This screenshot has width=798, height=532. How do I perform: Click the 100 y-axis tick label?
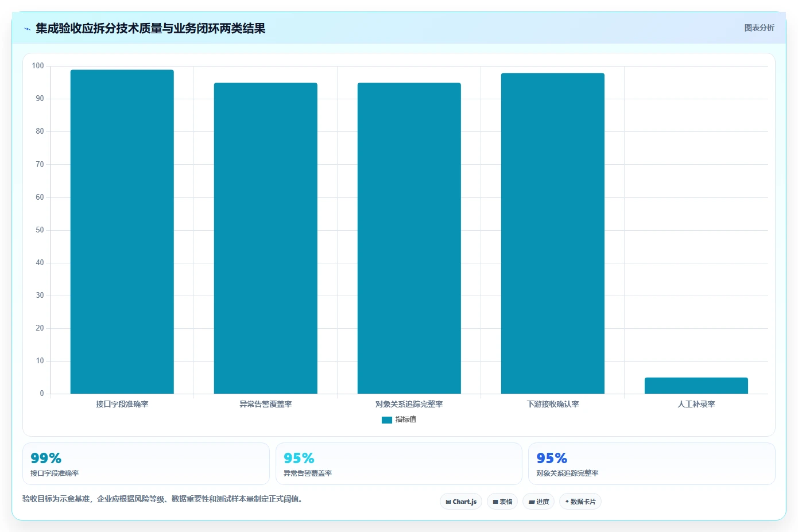[x=38, y=66]
